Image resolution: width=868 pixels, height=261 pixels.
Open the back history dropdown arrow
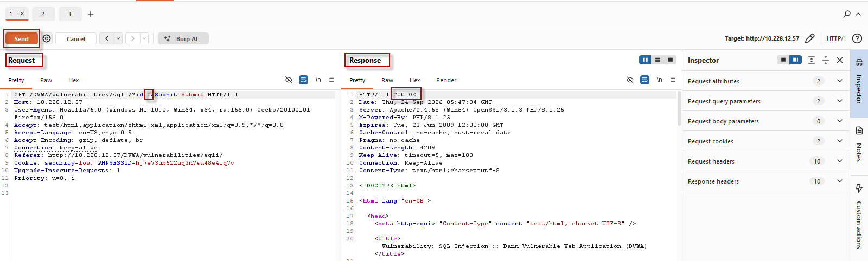(x=118, y=38)
